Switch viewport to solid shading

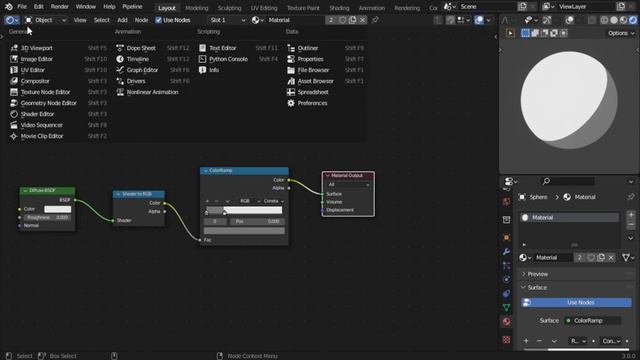tap(614, 20)
